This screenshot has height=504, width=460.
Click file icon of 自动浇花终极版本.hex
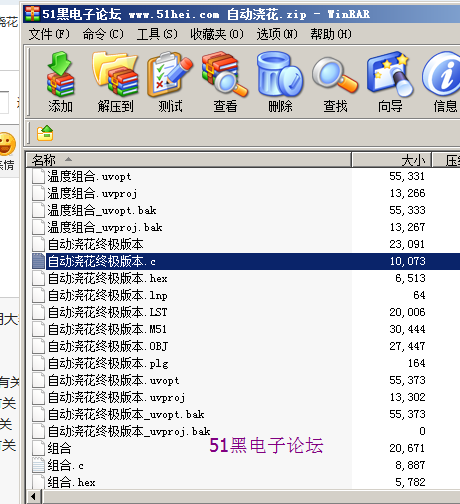(x=38, y=278)
